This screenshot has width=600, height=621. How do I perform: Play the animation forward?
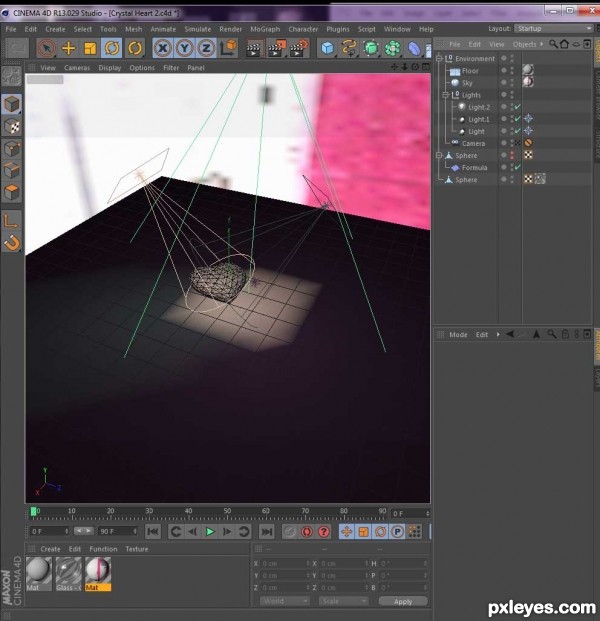tap(210, 531)
